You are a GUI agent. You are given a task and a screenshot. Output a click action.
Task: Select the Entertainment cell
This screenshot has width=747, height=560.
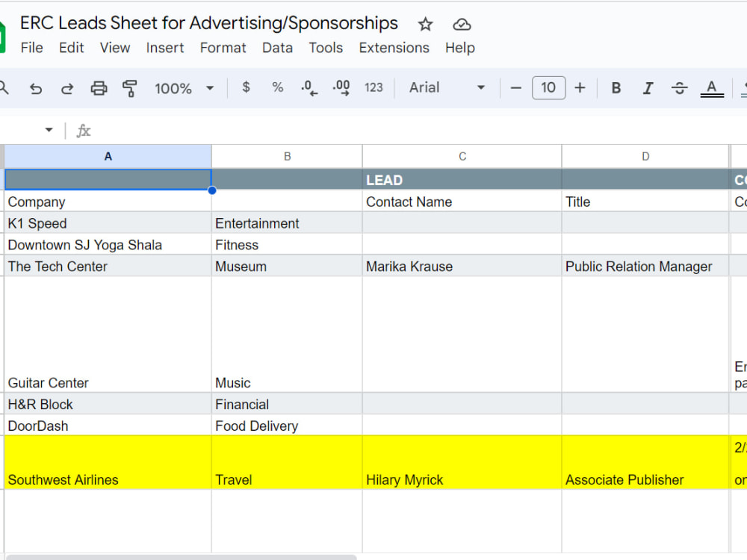click(287, 223)
